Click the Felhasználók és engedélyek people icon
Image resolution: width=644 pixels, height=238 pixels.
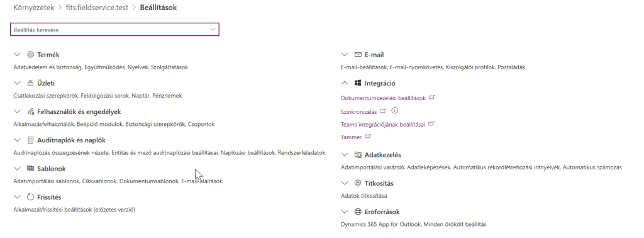coord(30,112)
